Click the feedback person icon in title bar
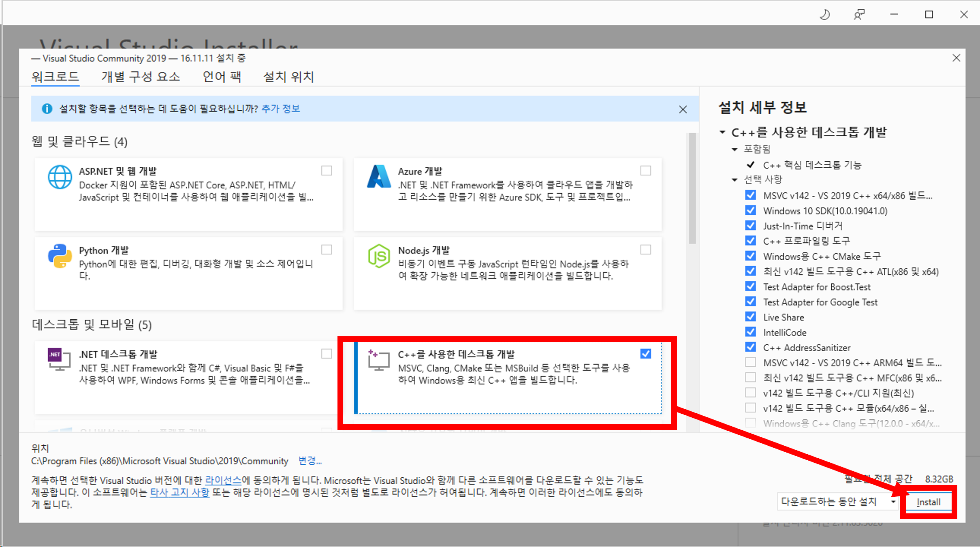Viewport: 980px width, 547px height. tap(859, 15)
